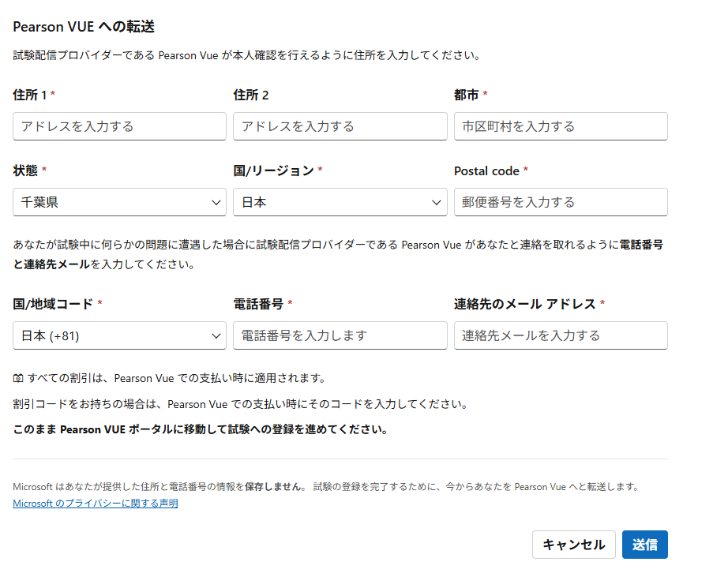Open the 国/リージョン dropdown showing 日本
713x588 pixels.
(340, 202)
